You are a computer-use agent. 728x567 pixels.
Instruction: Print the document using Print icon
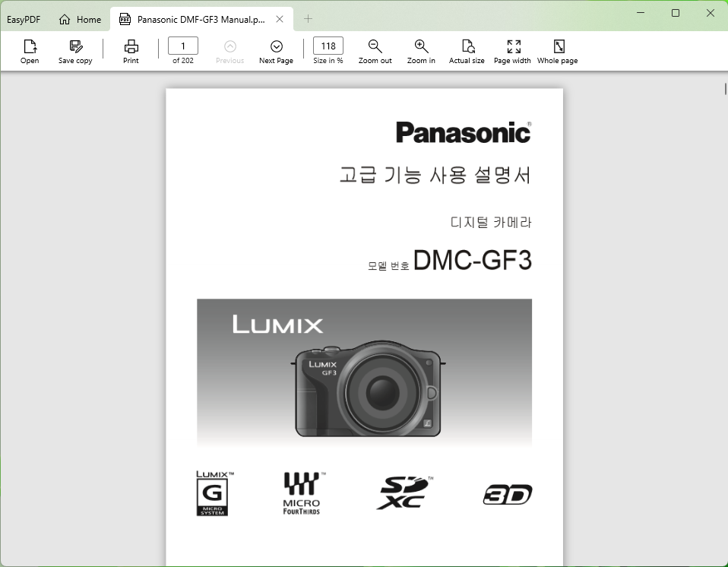click(x=131, y=46)
